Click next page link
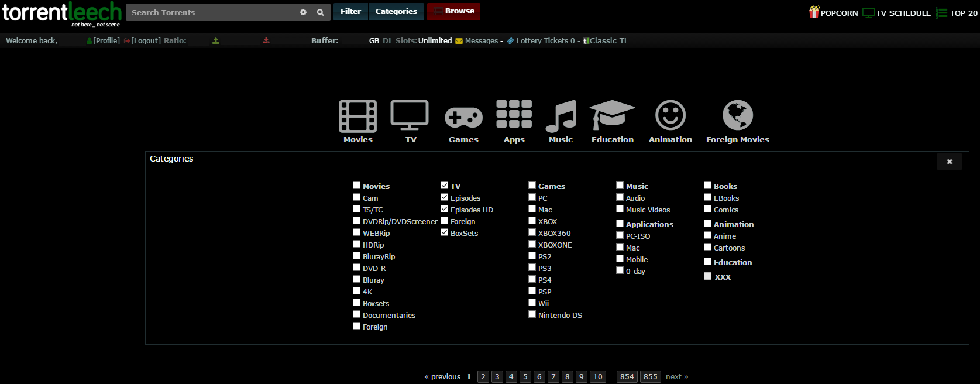Screen dimensions: 980x384 pyautogui.click(x=677, y=377)
